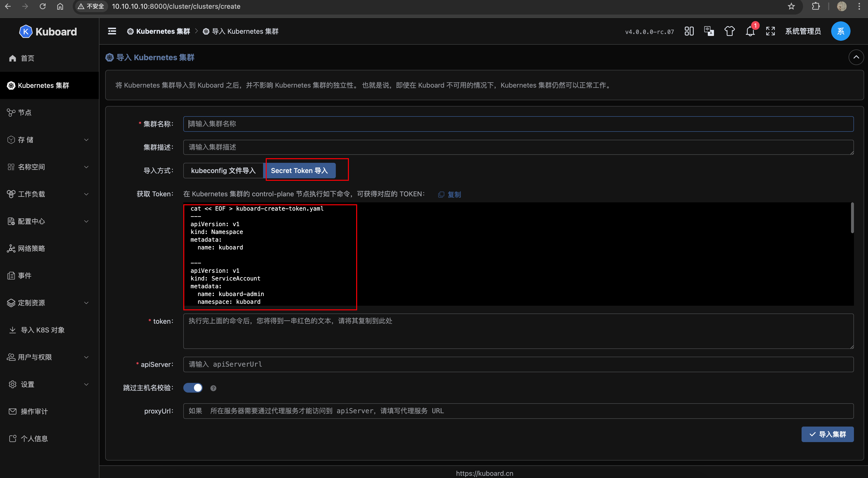The width and height of the screenshot is (868, 478).
Task: Click the v4.0.0.0-rc.07 version label
Action: (x=649, y=32)
